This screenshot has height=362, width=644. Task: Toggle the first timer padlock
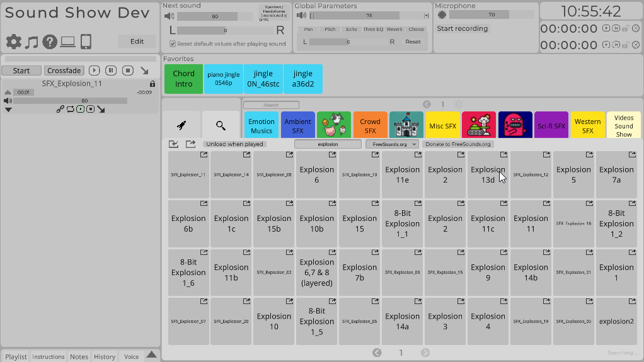[626, 28]
